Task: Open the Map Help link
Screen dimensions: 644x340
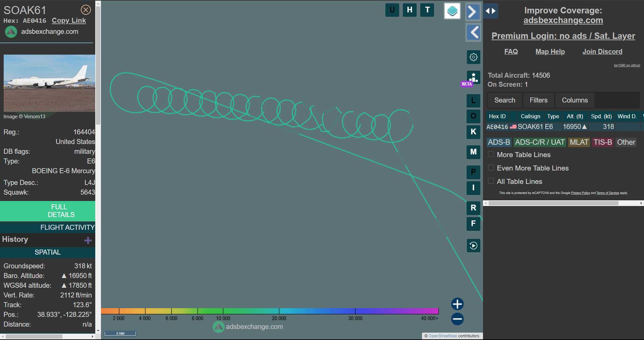Action: [x=550, y=52]
